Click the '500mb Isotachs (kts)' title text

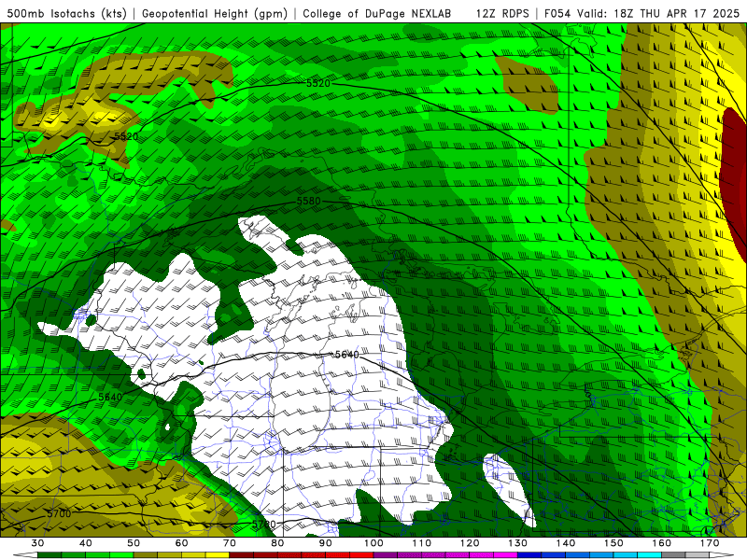(66, 14)
